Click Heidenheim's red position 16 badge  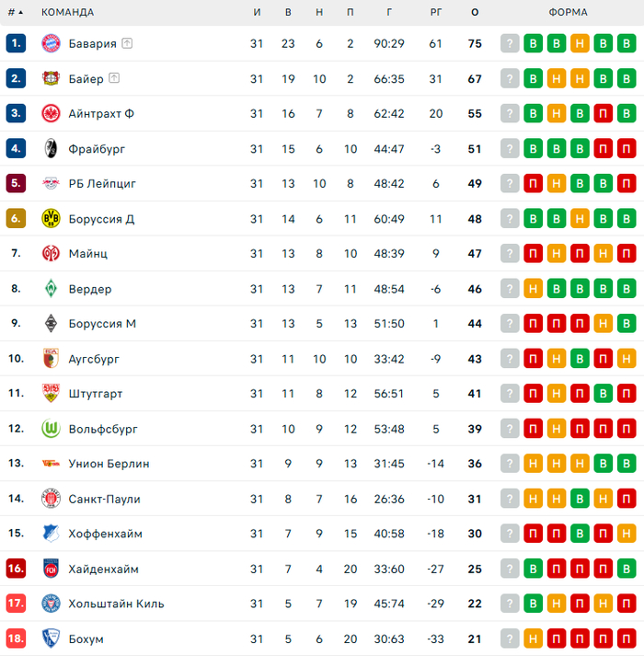pyautogui.click(x=16, y=568)
